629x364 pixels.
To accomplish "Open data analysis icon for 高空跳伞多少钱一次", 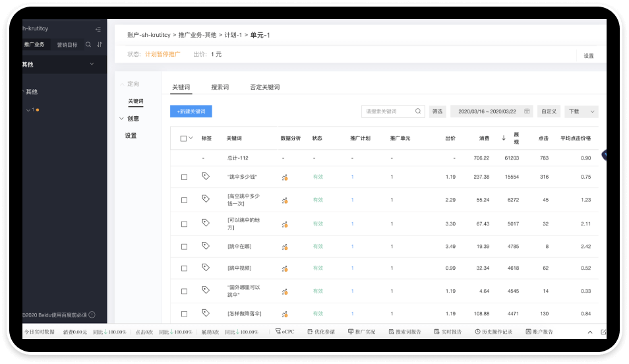I will click(x=284, y=200).
